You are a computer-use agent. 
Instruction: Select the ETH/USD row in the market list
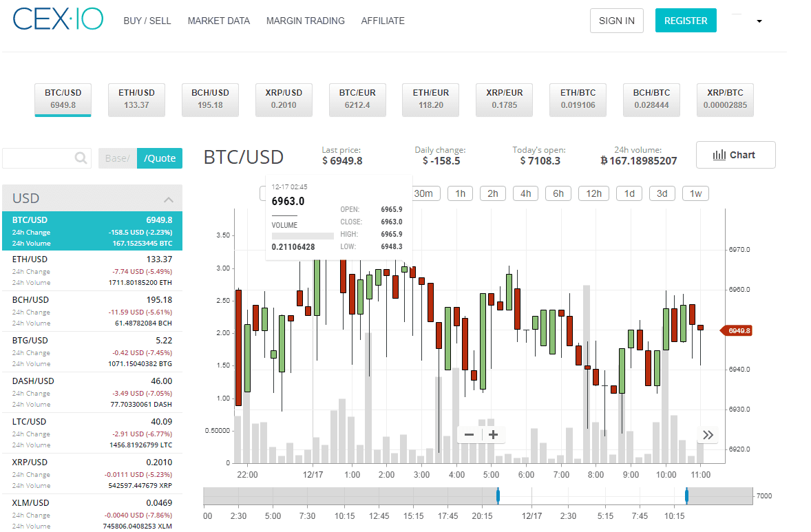pos(92,270)
